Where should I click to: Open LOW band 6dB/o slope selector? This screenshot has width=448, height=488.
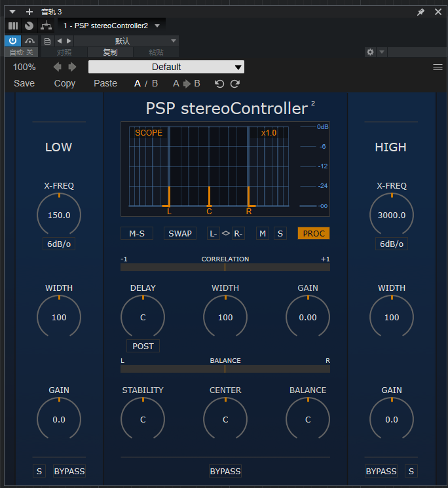point(59,244)
